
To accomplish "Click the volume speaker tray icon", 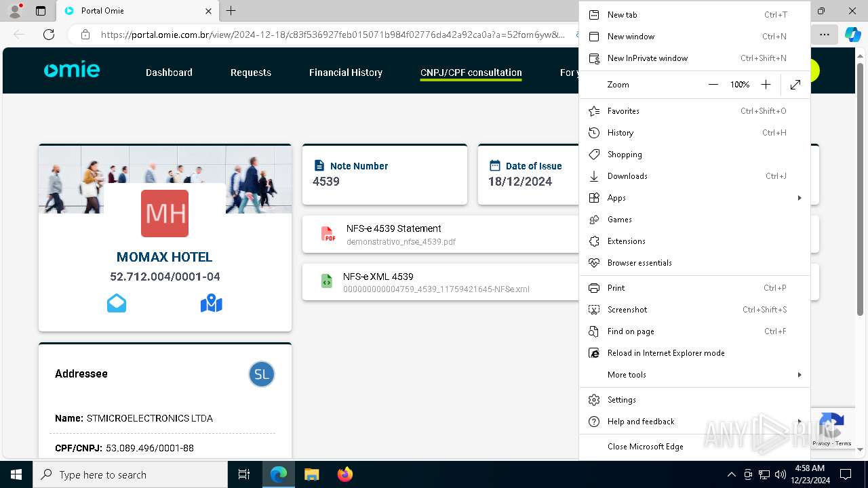I will click(781, 474).
